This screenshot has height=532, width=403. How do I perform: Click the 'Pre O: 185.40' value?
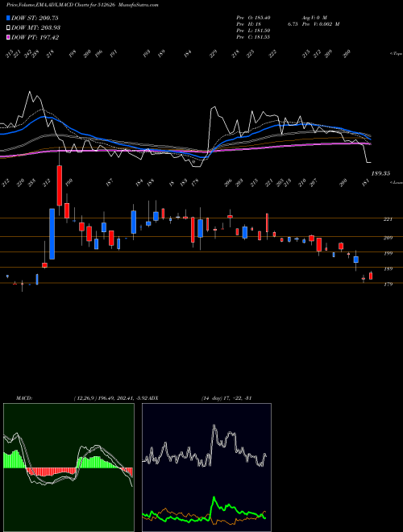253,18
